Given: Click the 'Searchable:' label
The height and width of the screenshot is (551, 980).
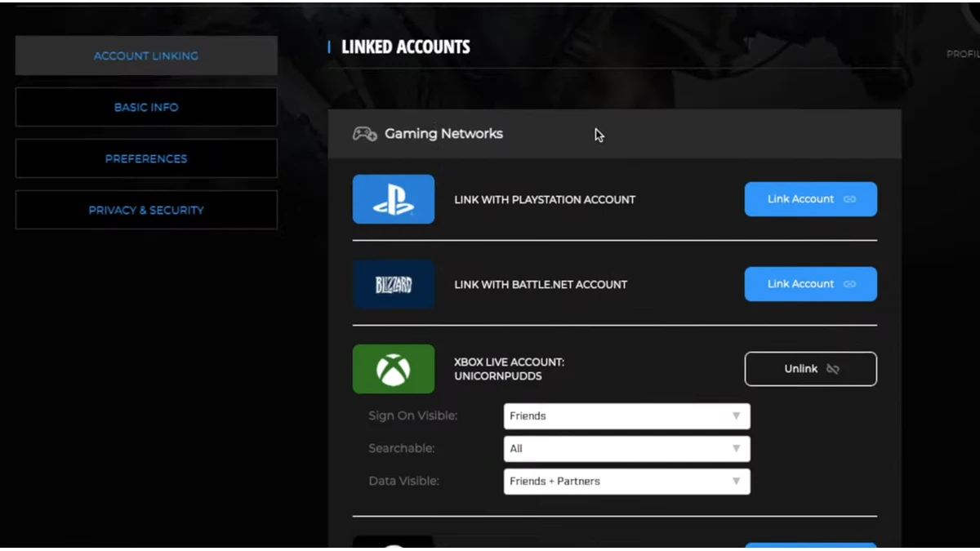Looking at the screenshot, I should [x=402, y=448].
